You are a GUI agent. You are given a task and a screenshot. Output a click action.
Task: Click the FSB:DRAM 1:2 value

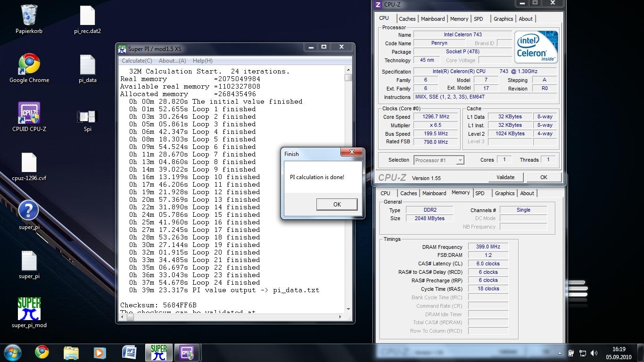[488, 255]
